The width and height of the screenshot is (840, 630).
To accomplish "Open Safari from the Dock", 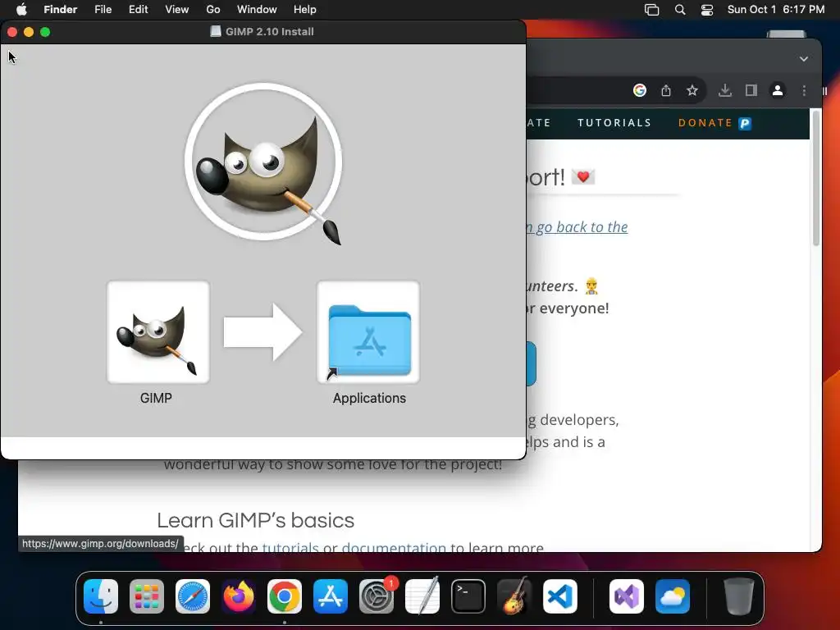I will tap(193, 596).
